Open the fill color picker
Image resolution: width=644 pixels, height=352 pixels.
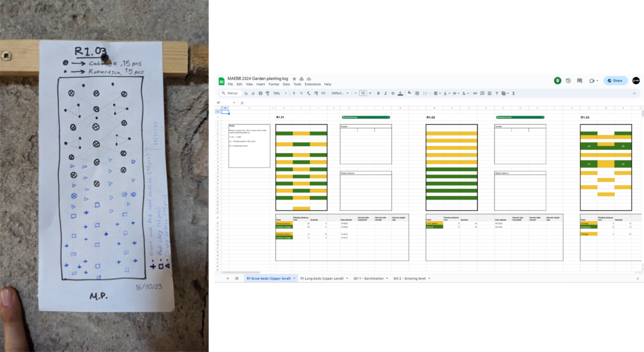(409, 93)
